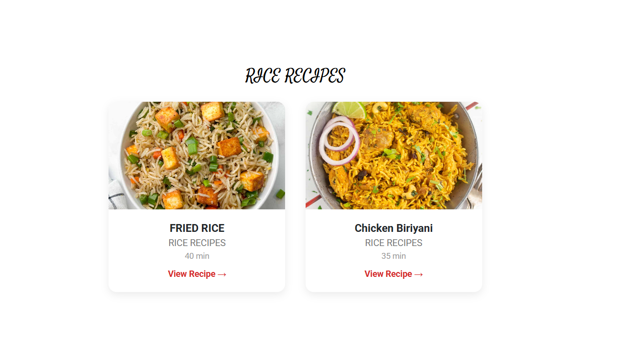The height and width of the screenshot is (339, 644).
Task: Open the Fried Rice View Recipe link
Action: point(197,274)
